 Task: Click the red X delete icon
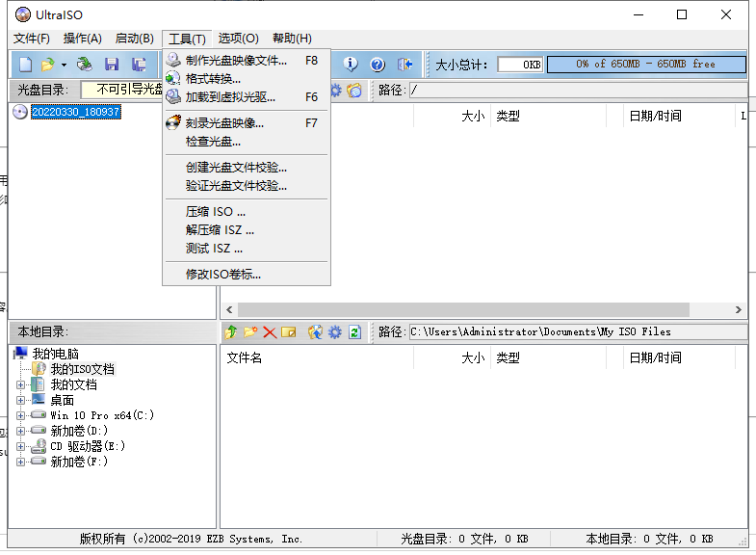pos(270,332)
